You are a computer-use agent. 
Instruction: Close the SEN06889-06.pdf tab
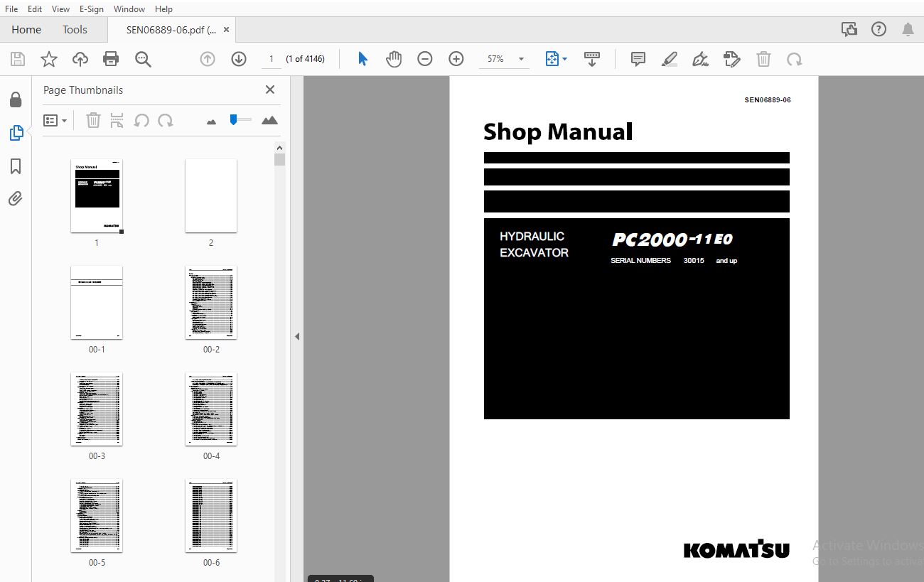pos(227,30)
